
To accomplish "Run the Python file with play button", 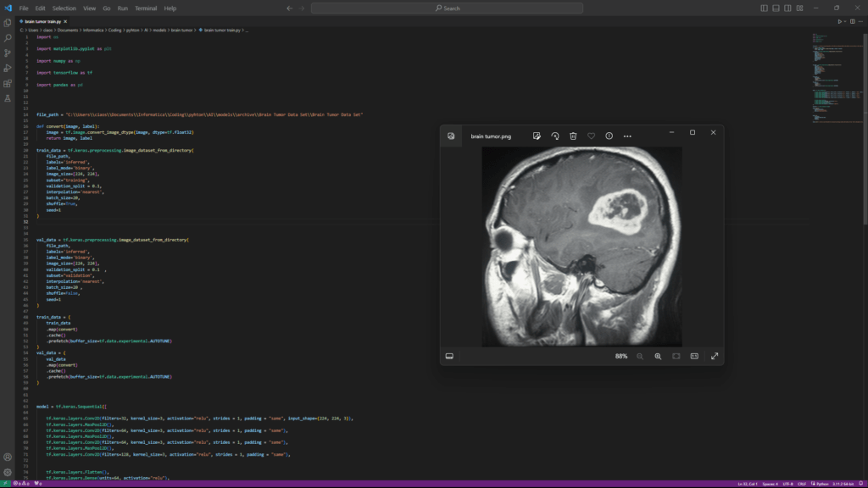I will coord(839,21).
